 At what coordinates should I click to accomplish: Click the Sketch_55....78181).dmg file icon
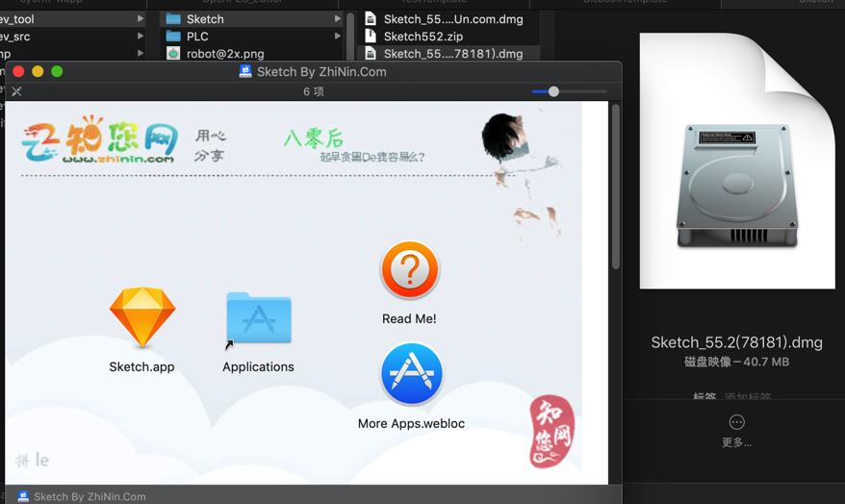click(x=371, y=53)
